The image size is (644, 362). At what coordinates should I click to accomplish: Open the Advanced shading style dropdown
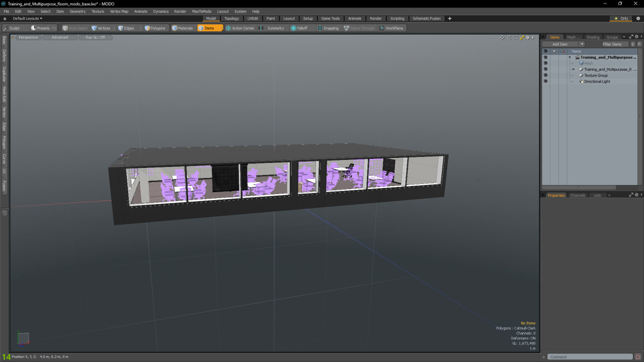point(60,37)
